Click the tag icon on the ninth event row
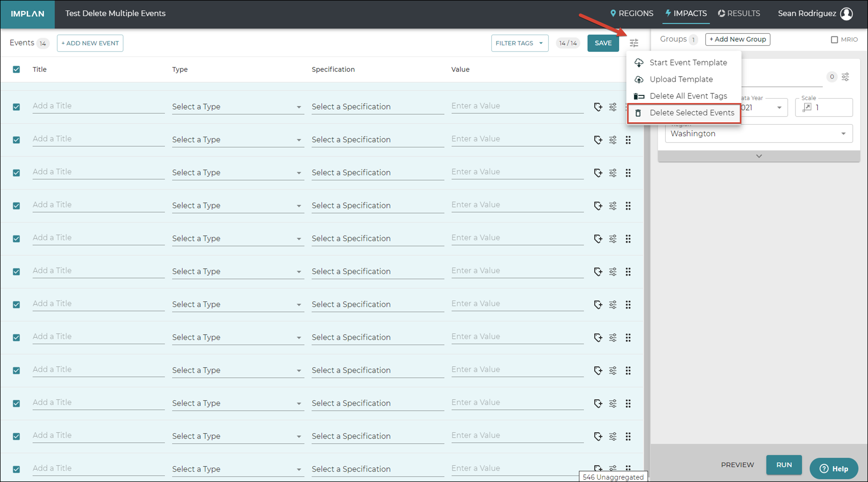The image size is (868, 482). click(598, 371)
